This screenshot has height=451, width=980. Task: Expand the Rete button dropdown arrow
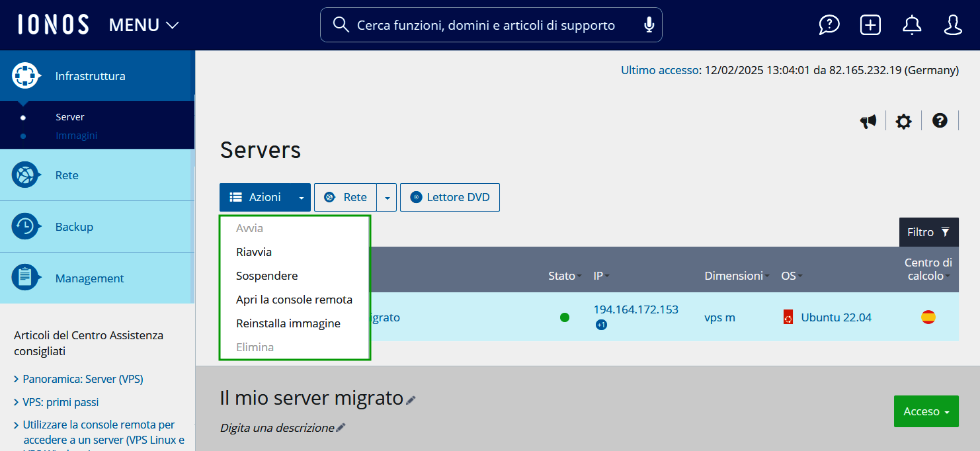tap(387, 198)
